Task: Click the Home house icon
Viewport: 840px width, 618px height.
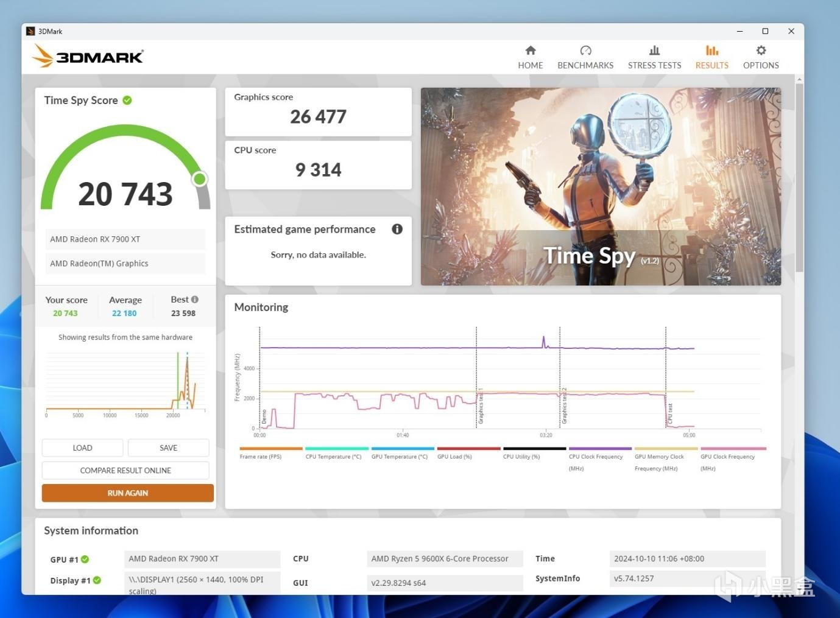Action: [x=531, y=51]
